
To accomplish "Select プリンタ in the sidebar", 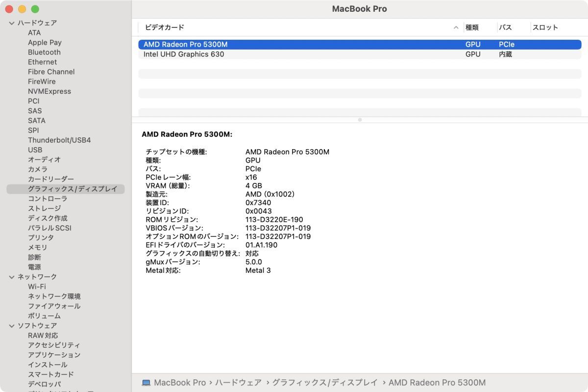I will point(41,238).
